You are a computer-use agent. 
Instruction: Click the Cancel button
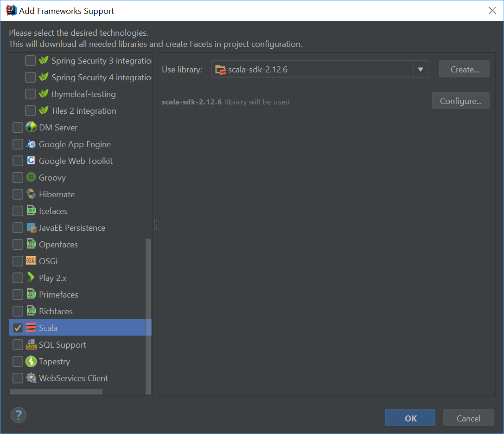(468, 418)
